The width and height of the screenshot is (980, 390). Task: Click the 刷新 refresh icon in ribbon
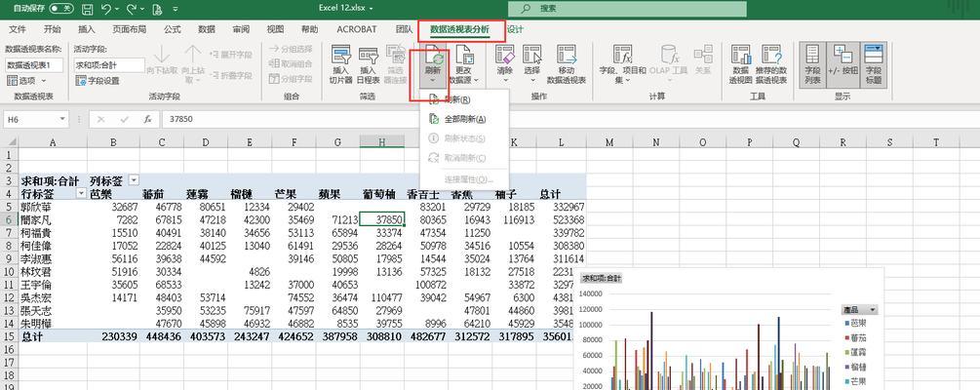pyautogui.click(x=434, y=56)
